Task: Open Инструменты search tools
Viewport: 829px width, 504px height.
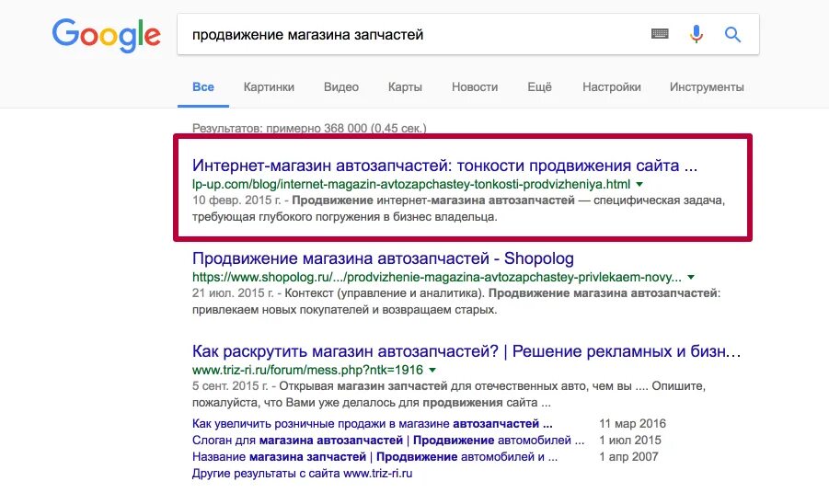Action: pos(707,87)
